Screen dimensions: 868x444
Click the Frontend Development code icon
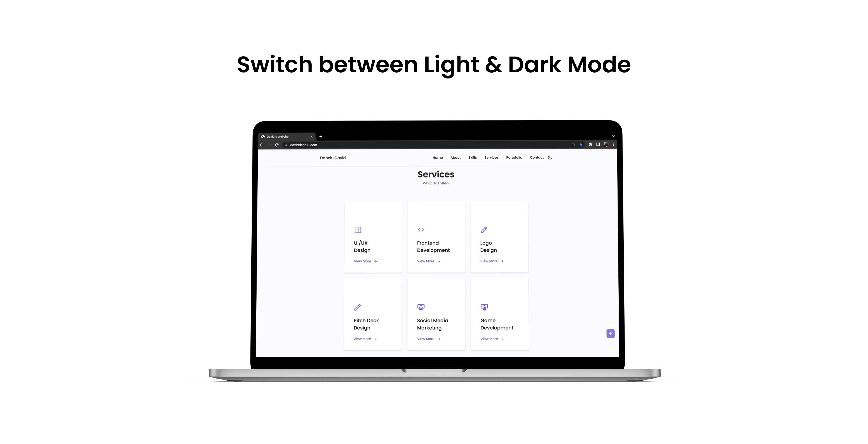click(421, 230)
